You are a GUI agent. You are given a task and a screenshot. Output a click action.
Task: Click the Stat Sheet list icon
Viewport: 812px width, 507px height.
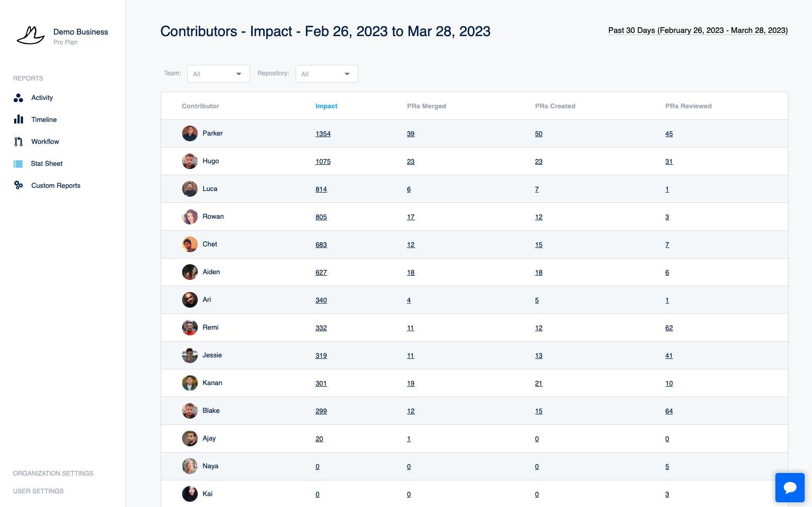(18, 164)
